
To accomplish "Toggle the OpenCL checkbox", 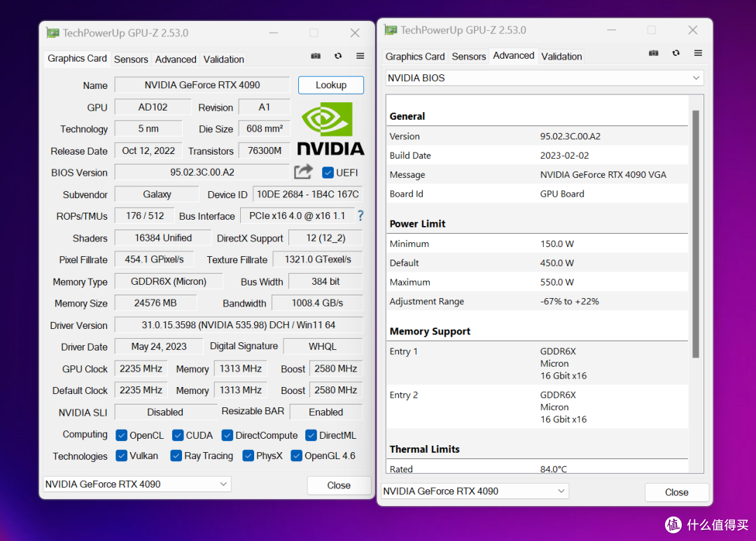I will pos(122,435).
